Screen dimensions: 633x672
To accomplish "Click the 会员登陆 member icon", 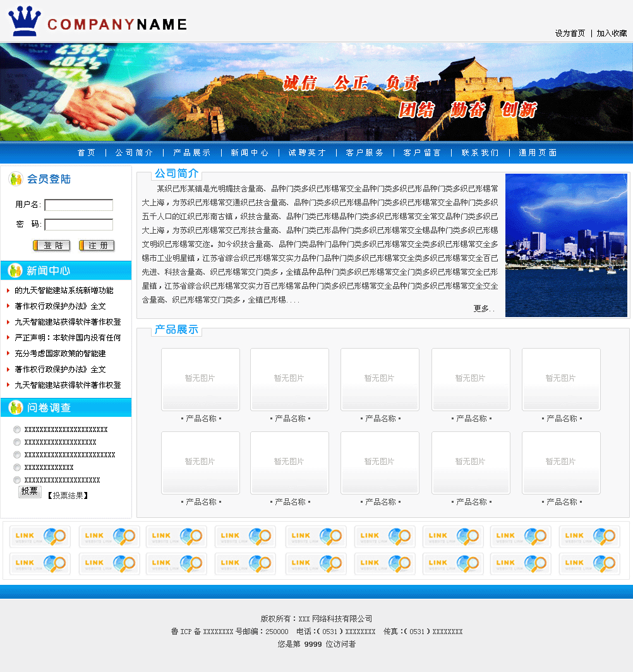I will [x=16, y=179].
